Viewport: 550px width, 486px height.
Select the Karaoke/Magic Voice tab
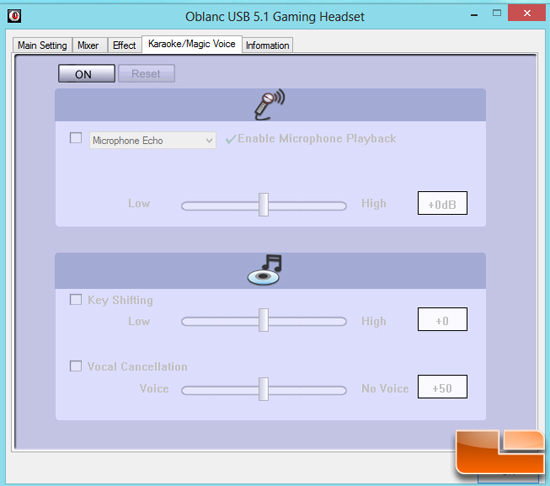(192, 44)
